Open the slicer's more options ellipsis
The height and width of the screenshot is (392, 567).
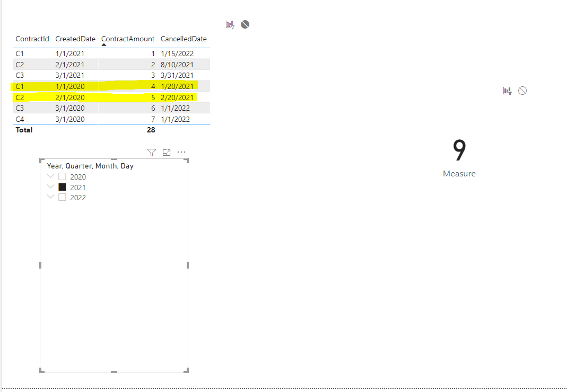coord(181,152)
